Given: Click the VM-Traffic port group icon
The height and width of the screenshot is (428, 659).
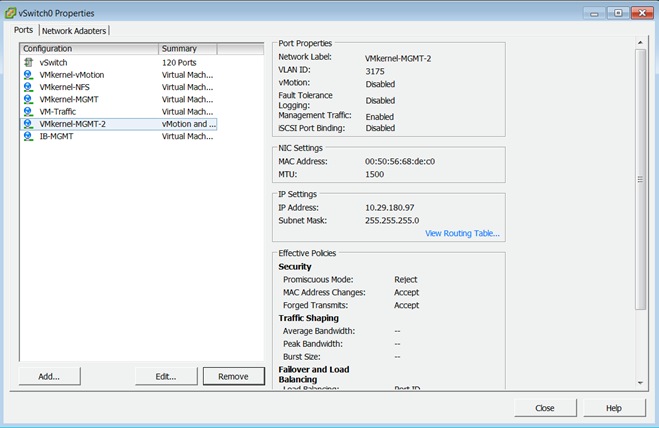Looking at the screenshot, I should point(28,111).
